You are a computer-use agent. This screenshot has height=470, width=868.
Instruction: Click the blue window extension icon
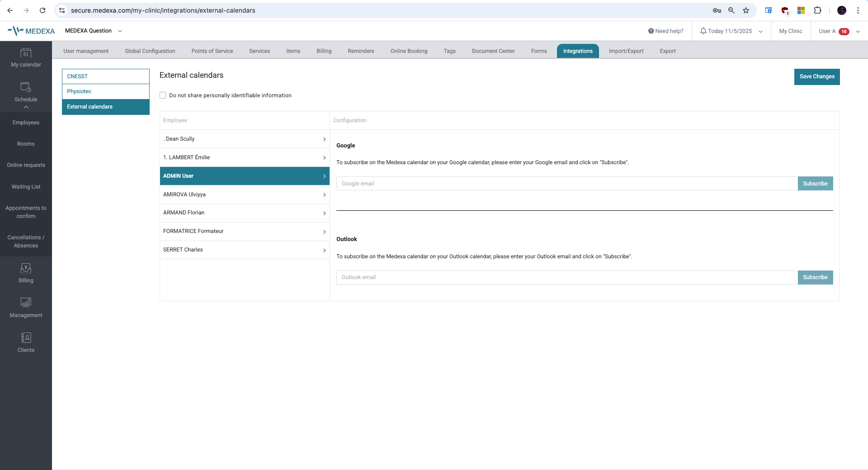point(769,10)
